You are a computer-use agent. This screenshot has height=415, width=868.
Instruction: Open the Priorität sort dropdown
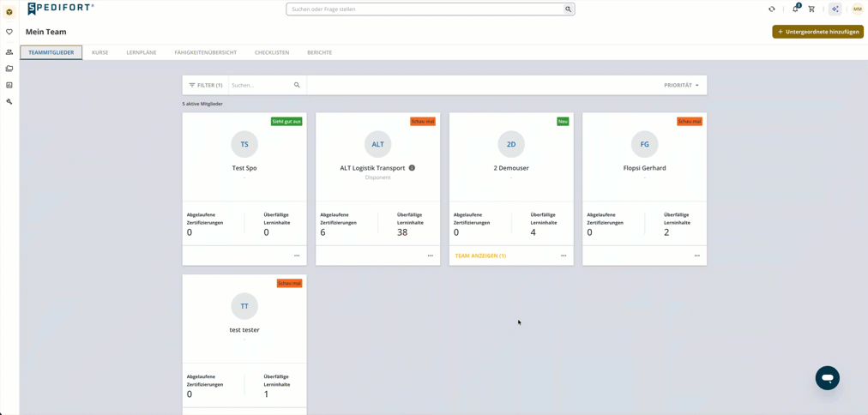[x=681, y=85]
